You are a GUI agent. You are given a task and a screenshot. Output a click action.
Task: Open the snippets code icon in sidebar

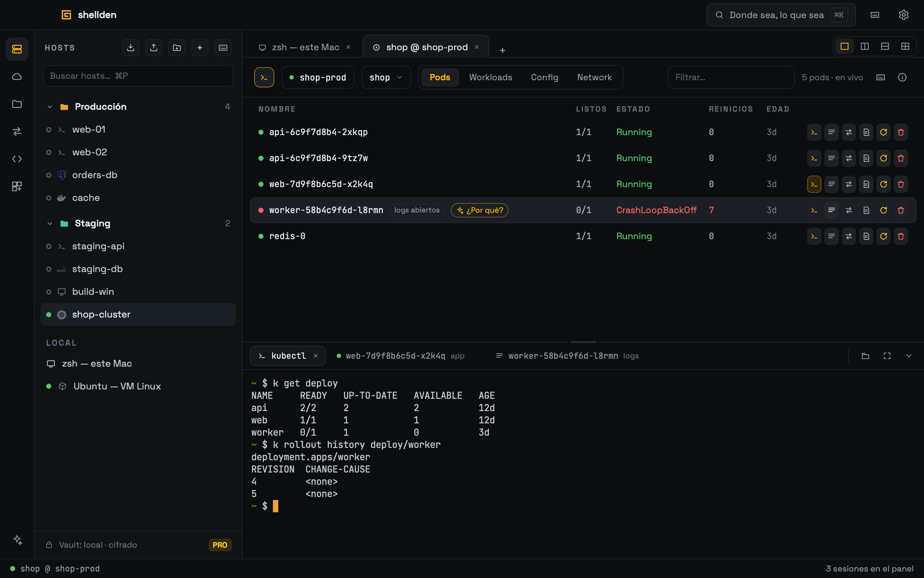17,159
